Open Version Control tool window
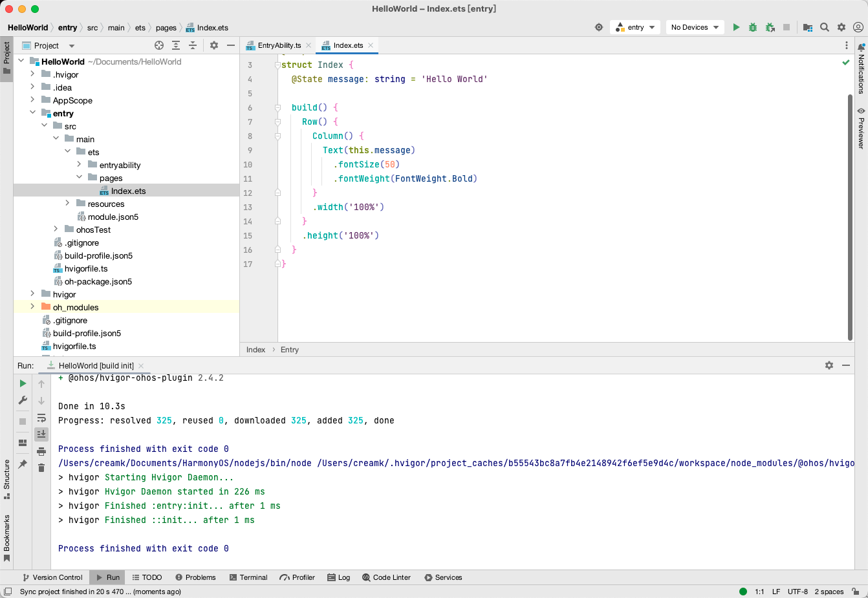Viewport: 868px width, 598px height. click(x=52, y=577)
